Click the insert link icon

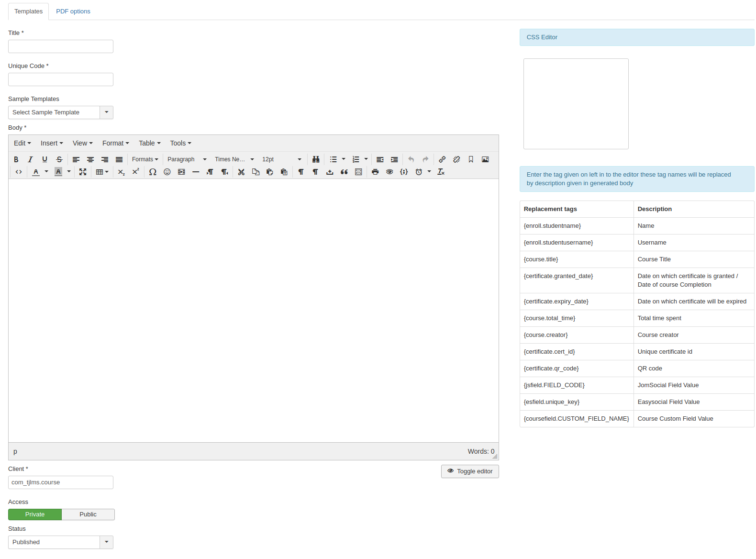tap(442, 159)
